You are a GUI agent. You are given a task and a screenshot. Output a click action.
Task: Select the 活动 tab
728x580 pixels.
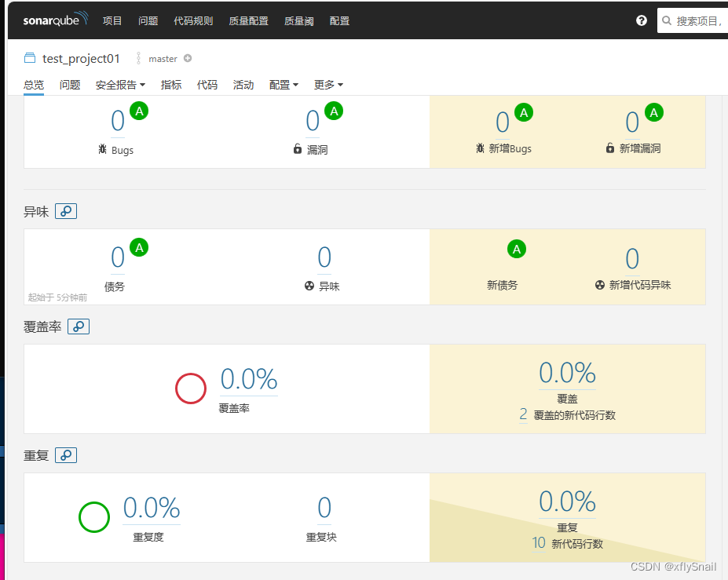243,85
